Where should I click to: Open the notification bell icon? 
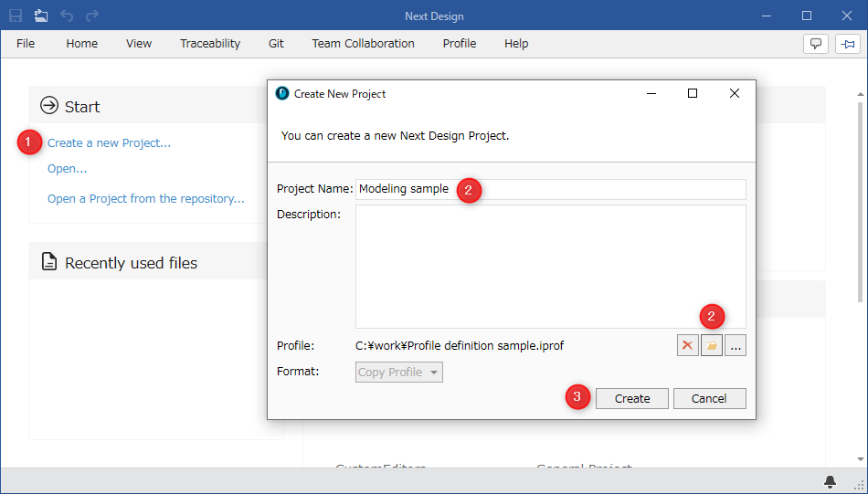pyautogui.click(x=830, y=482)
